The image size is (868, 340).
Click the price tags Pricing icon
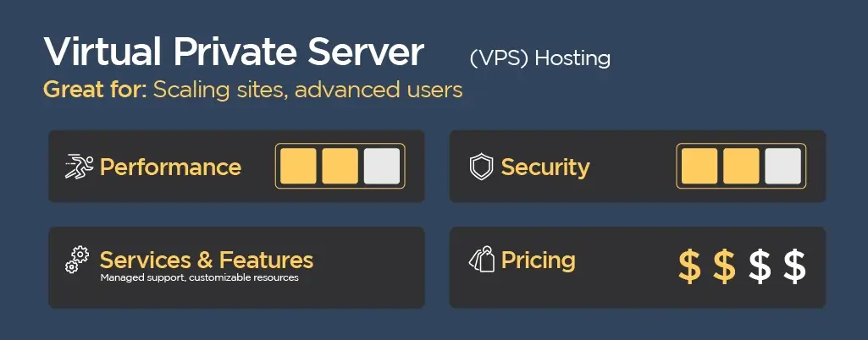(x=482, y=260)
